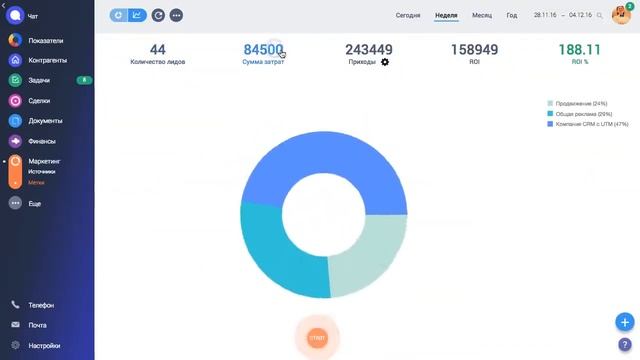Click the Компания CRM с UTM swatch

tap(550, 124)
